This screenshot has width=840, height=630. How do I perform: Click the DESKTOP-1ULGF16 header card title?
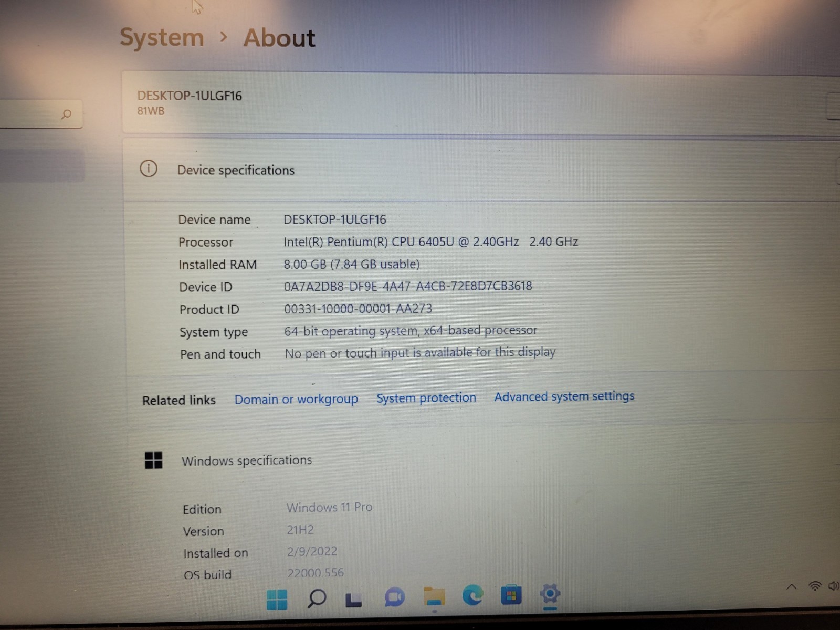190,96
